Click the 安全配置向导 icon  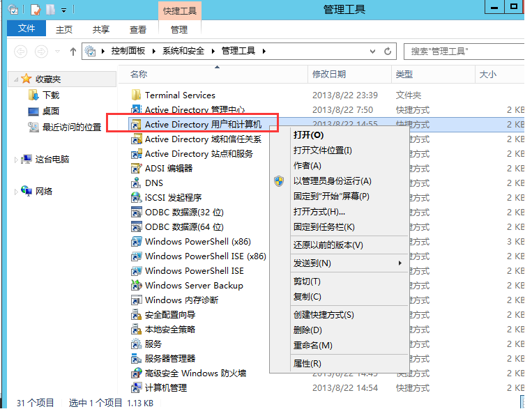point(136,315)
